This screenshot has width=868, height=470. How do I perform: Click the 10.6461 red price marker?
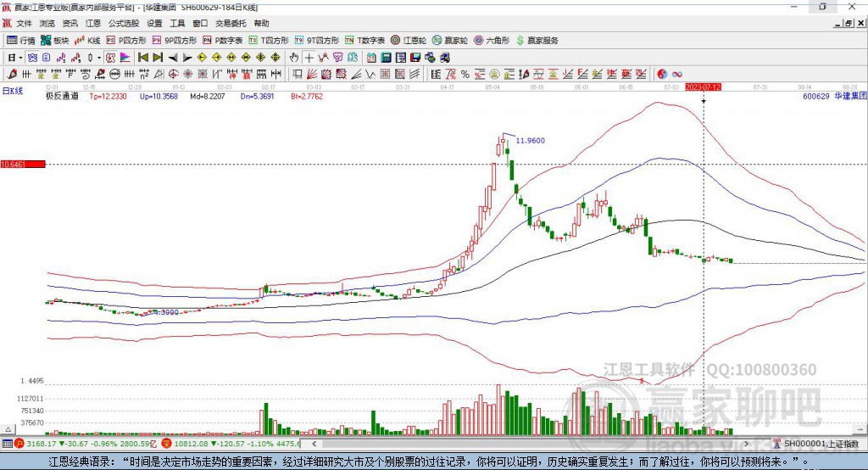tap(23, 164)
